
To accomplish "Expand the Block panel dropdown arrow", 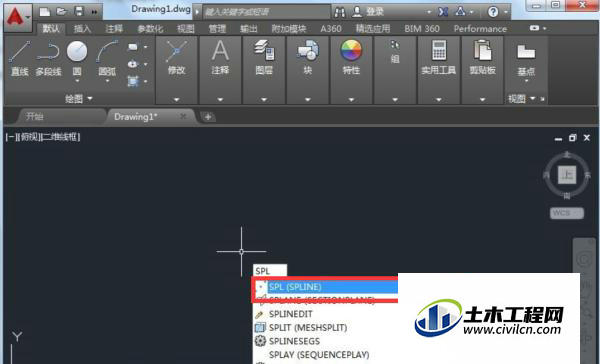I will (308, 100).
